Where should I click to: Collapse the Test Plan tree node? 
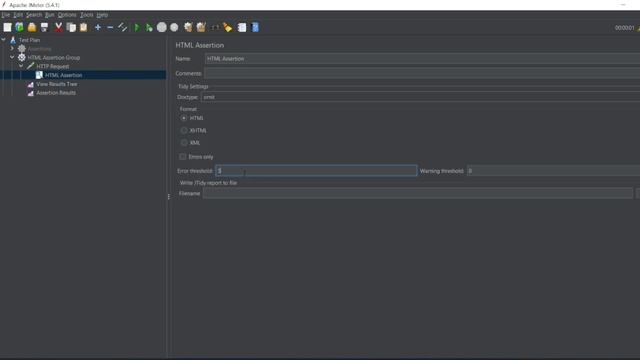[4, 40]
